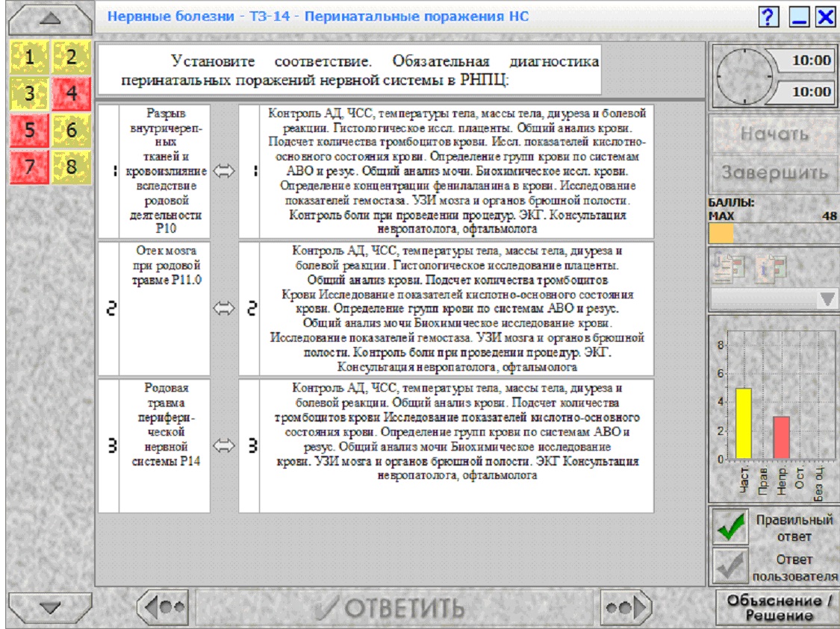Select left item Разрыв внутричерепных тканей P10
The image size is (840, 629).
[165, 172]
